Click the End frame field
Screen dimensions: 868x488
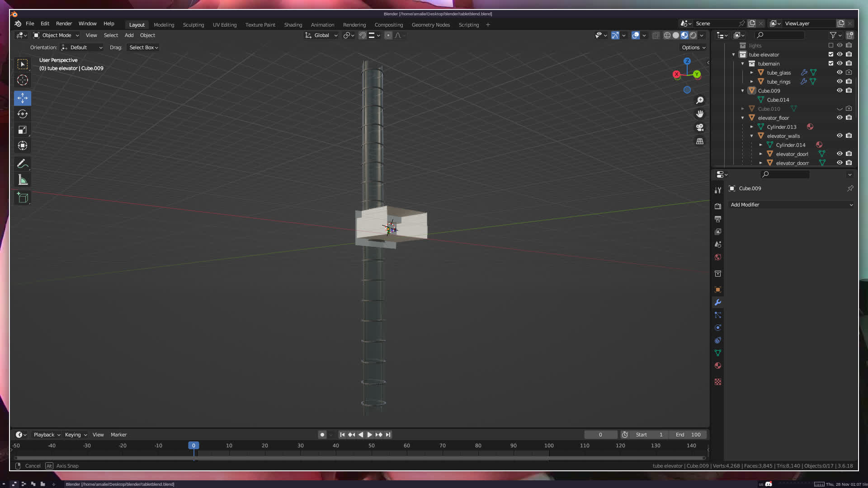tap(688, 435)
